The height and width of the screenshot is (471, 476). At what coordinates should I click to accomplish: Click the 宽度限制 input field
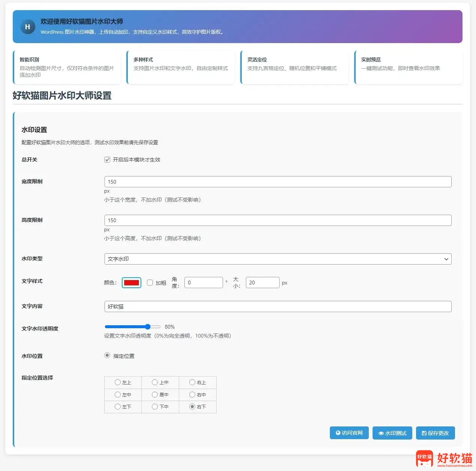pos(277,182)
